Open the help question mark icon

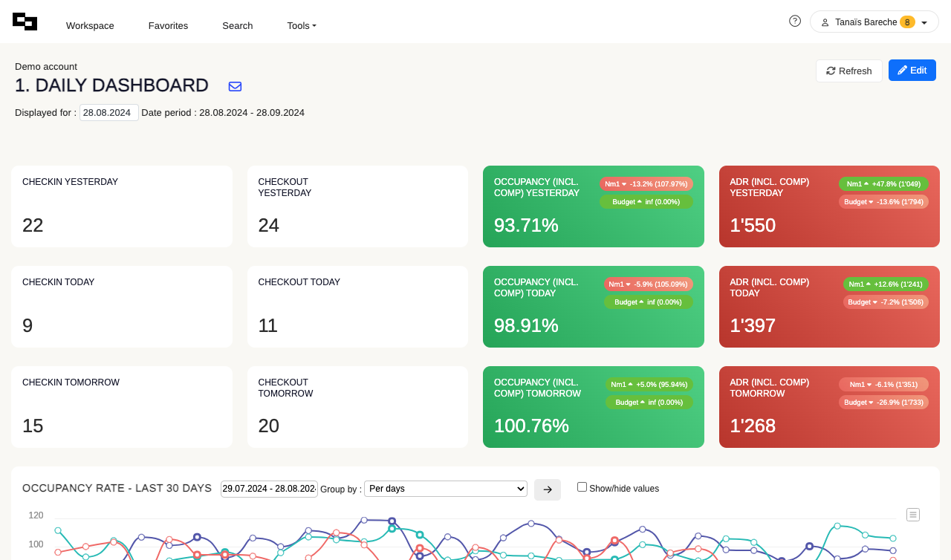[x=795, y=21]
